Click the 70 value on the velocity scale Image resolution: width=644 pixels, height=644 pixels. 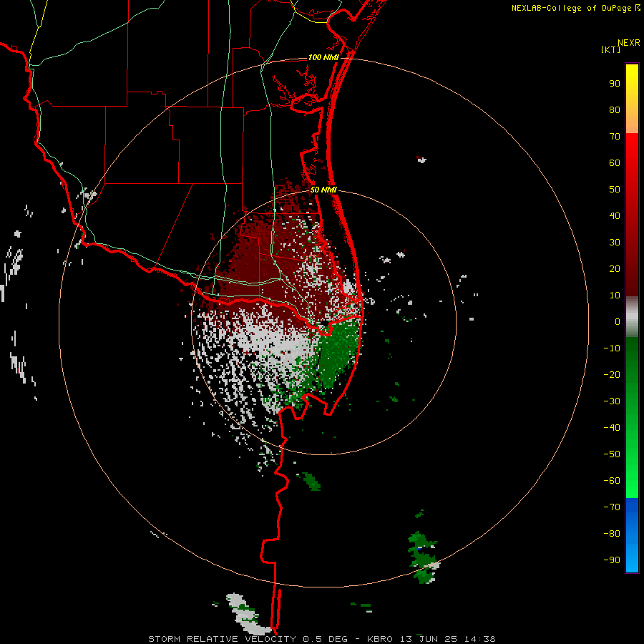tap(615, 137)
